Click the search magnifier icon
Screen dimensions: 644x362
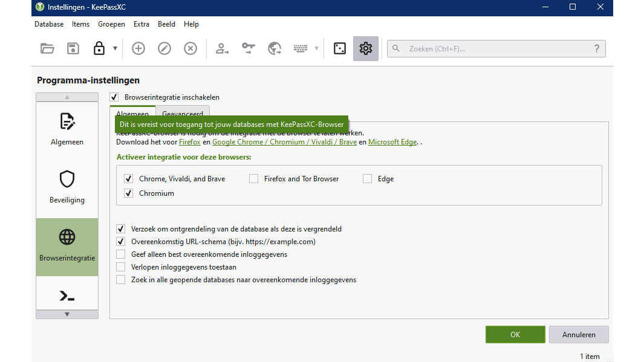(x=396, y=48)
